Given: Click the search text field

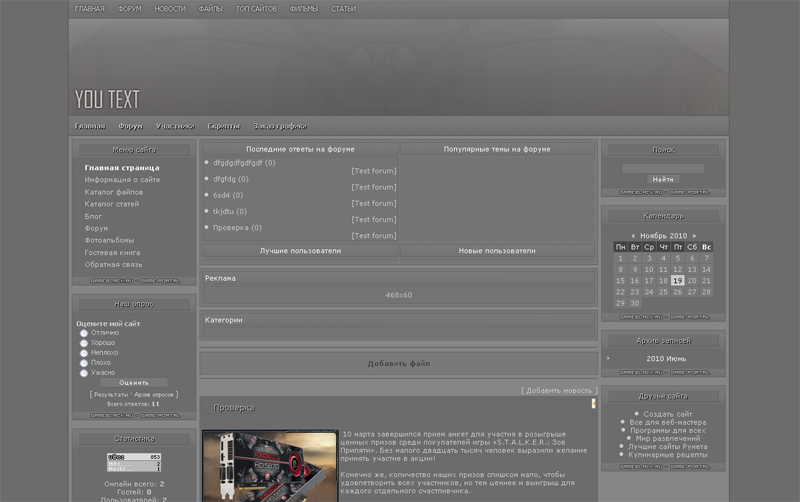Looking at the screenshot, I should click(663, 168).
